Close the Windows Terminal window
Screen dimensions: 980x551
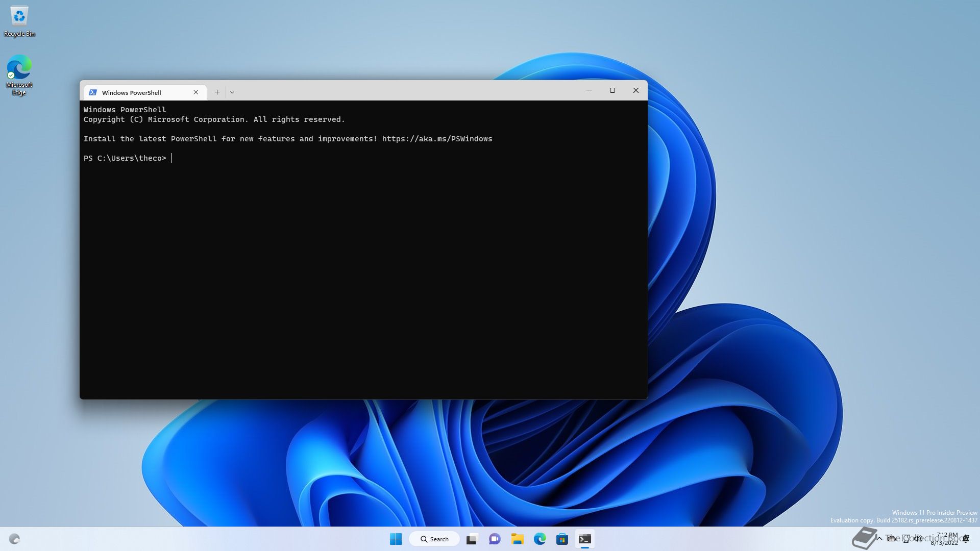(636, 90)
